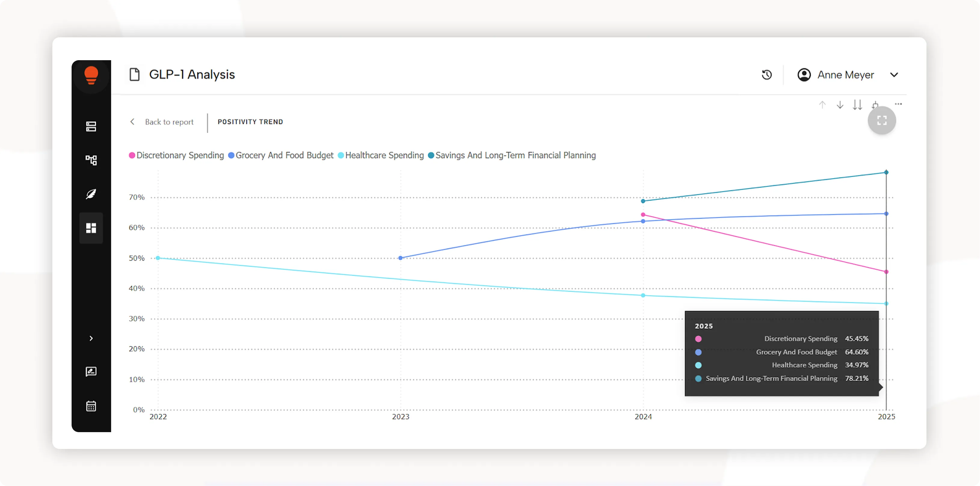Click the 20% y-axis label
The image size is (980, 486).
(137, 349)
